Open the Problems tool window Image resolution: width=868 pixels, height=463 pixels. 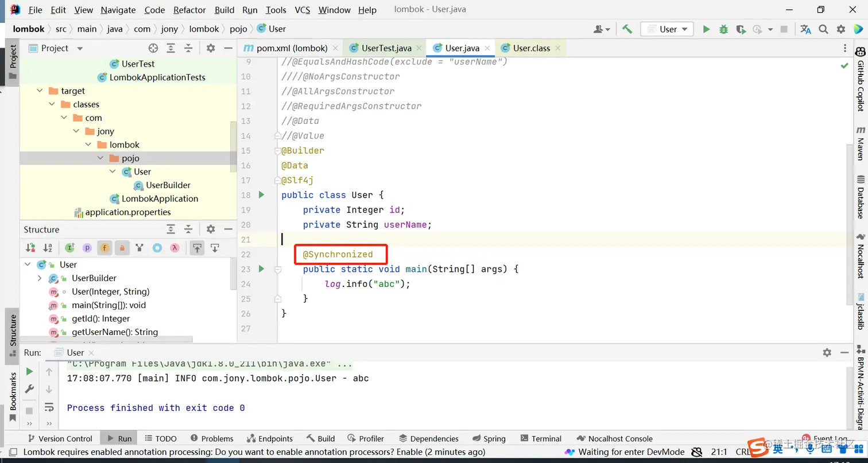pos(212,439)
